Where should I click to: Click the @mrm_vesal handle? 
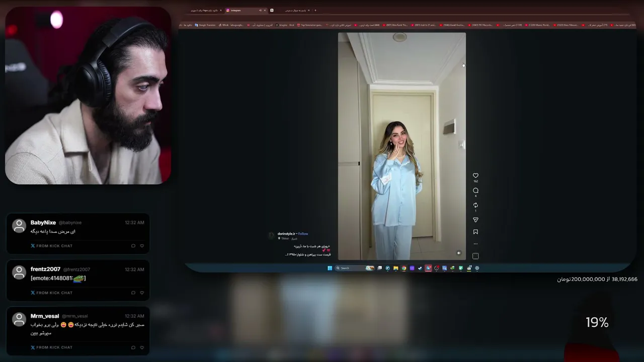point(74,316)
